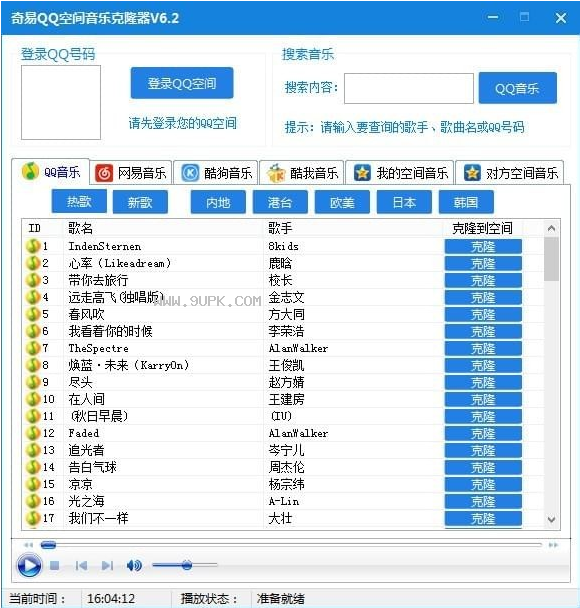
Task: Click the QQ number login box
Action: click(x=61, y=102)
